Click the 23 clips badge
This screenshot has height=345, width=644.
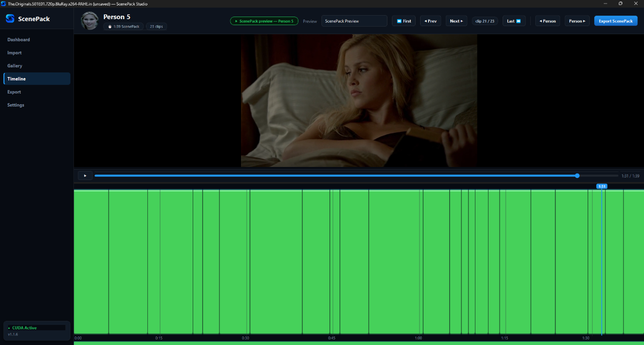point(156,26)
